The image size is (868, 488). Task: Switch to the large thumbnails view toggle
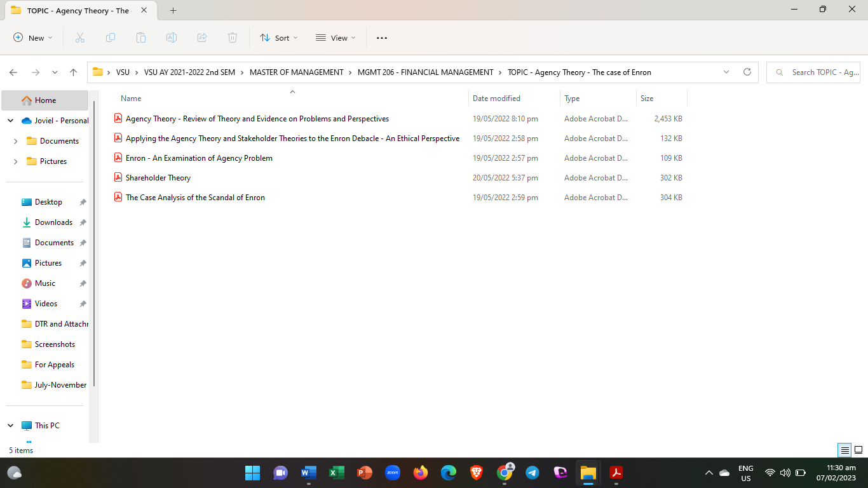[x=858, y=451]
